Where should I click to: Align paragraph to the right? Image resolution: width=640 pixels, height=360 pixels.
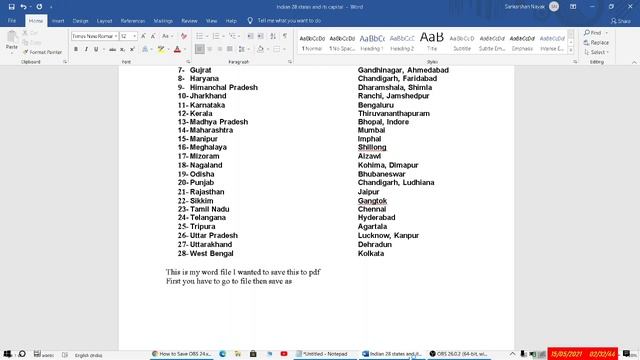pos(220,49)
